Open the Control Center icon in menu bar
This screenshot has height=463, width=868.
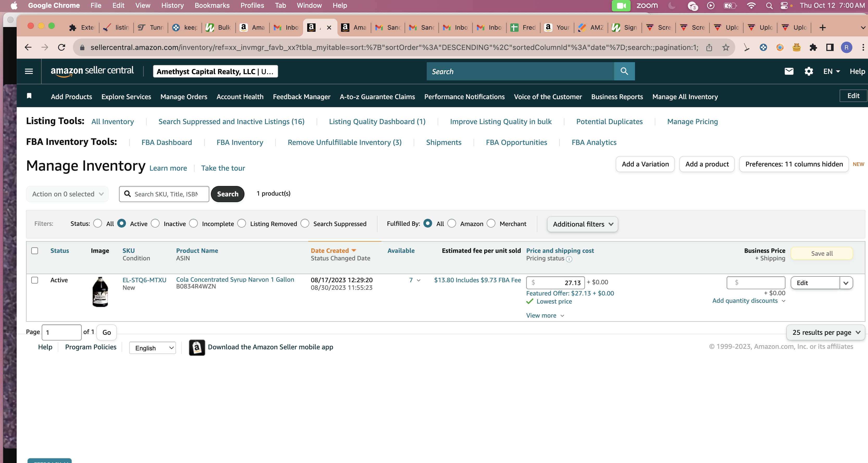tap(784, 5)
